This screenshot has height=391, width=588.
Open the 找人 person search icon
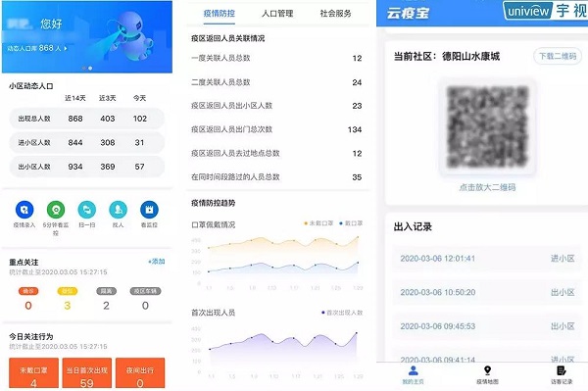(x=118, y=210)
